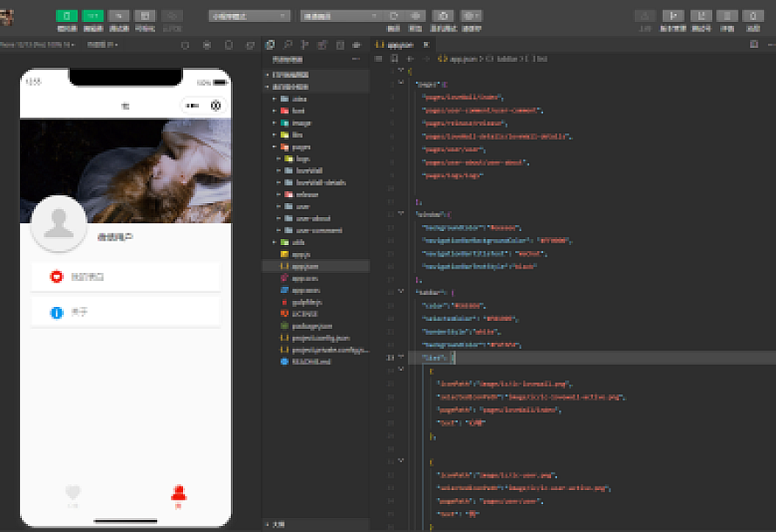This screenshot has height=532, width=776.
Task: Open the compile mode dropdown
Action: click(x=340, y=16)
